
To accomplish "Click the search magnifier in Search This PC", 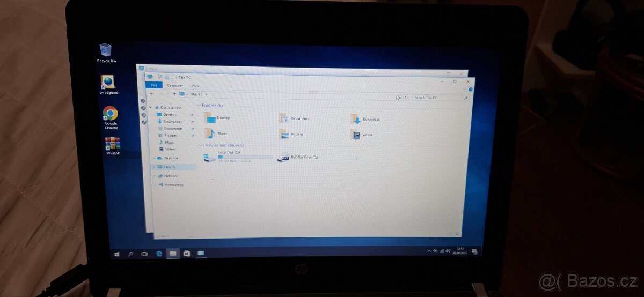I will [x=465, y=98].
